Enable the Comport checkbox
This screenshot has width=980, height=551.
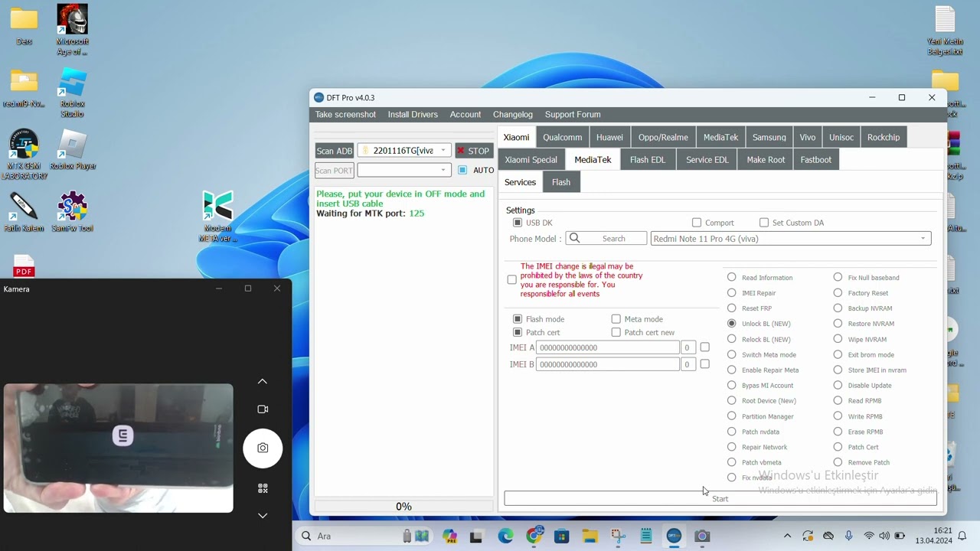[x=697, y=223]
